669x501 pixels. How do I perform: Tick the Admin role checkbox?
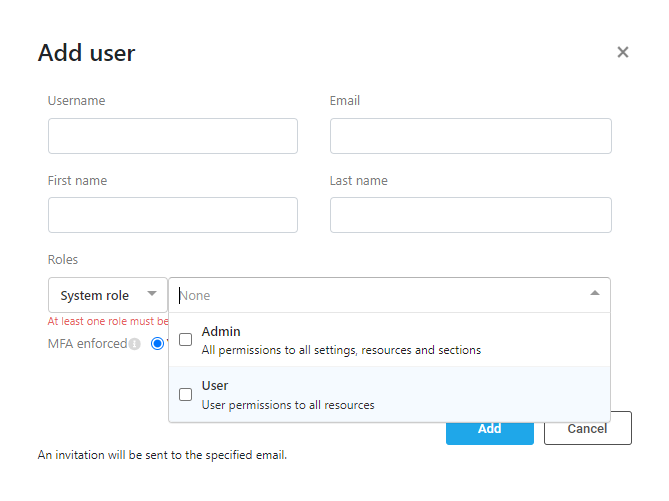[x=185, y=340]
